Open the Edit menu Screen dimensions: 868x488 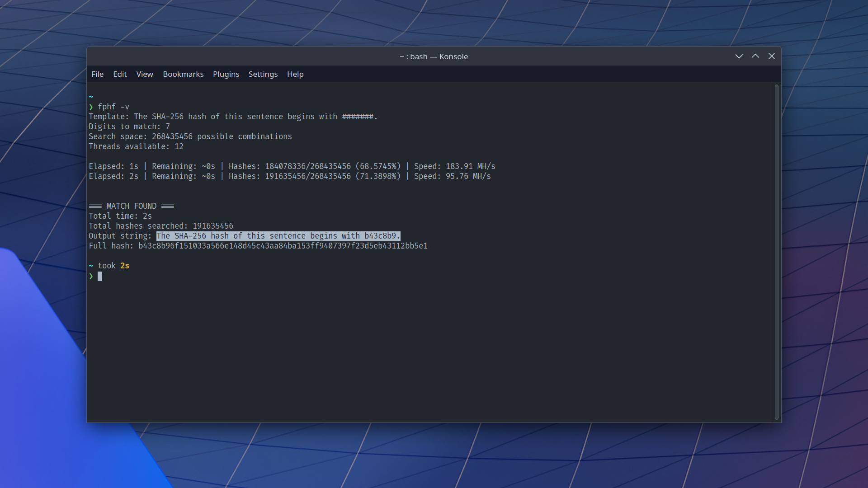pyautogui.click(x=120, y=74)
